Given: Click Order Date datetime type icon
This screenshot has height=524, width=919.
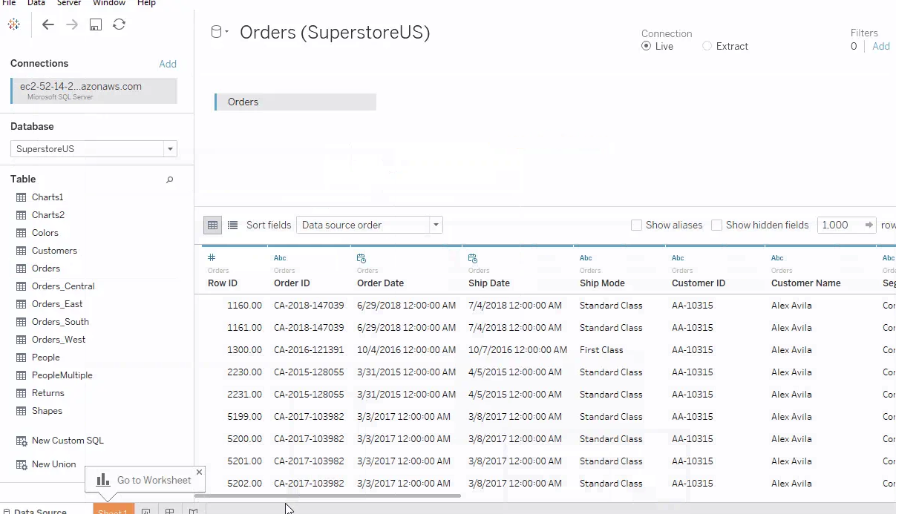Looking at the screenshot, I should [x=361, y=258].
